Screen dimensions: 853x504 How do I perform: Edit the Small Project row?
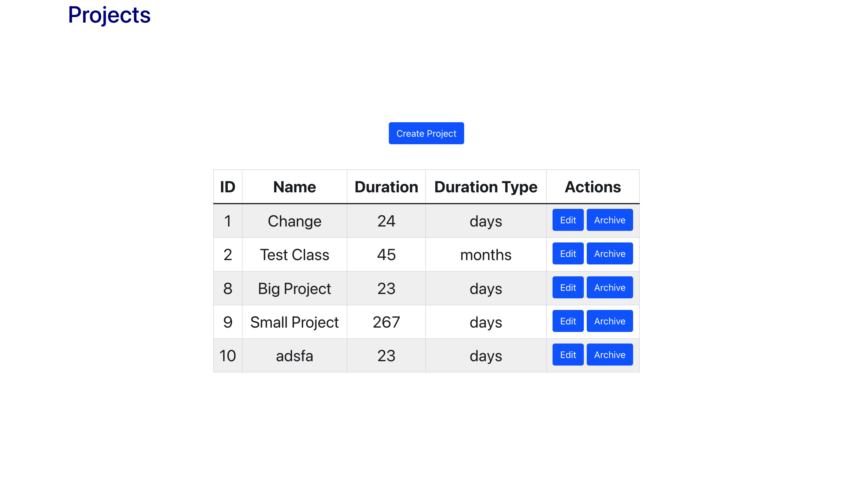click(567, 321)
